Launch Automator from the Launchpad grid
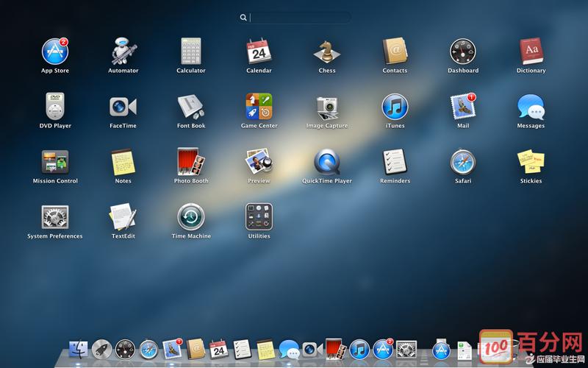Screen dimensions: 588x368 click(123, 52)
